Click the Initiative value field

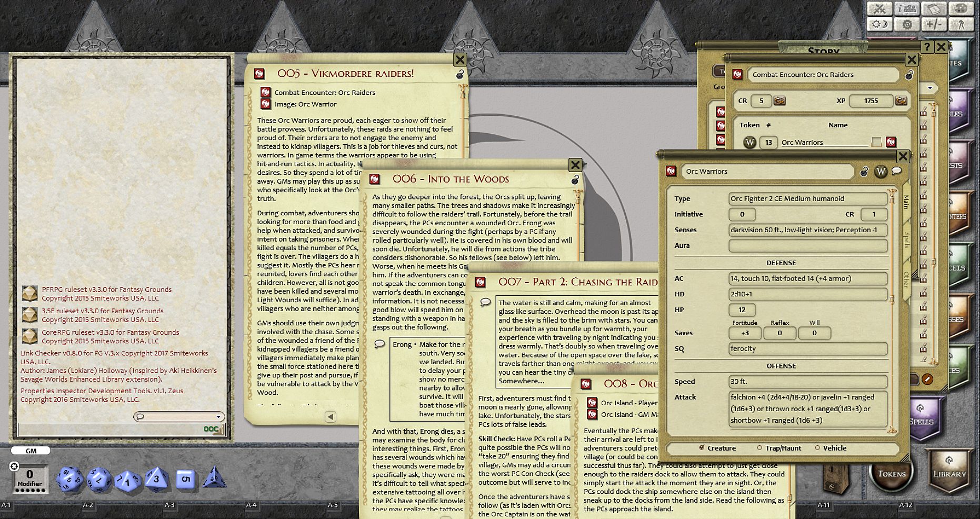(742, 214)
